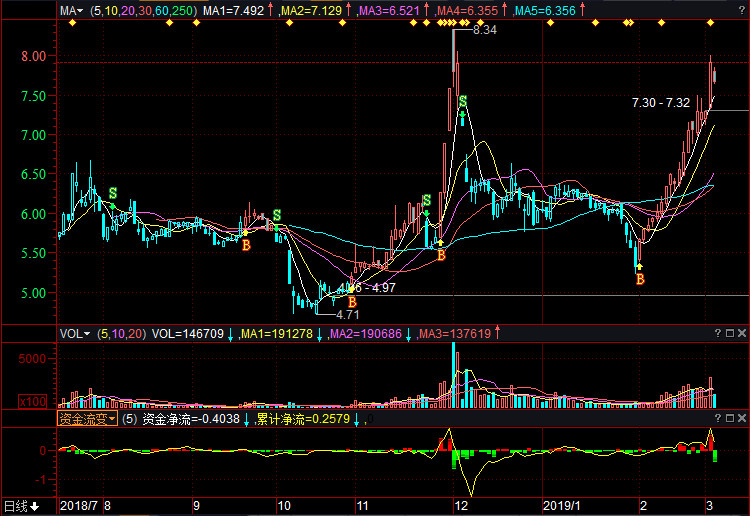This screenshot has width=750, height=516.
Task: Click the 12 month label on time axis
Action: (x=461, y=506)
